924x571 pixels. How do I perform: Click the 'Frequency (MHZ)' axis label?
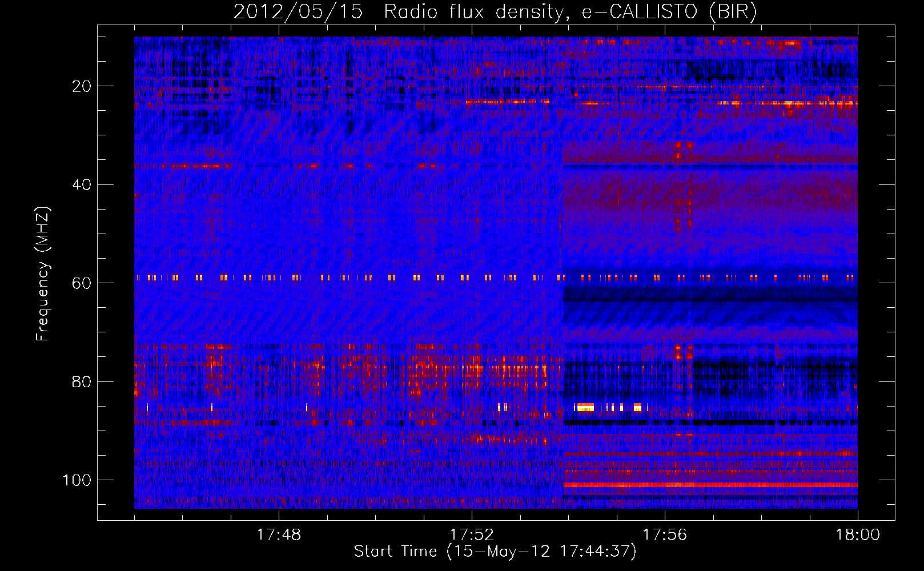coord(43,274)
